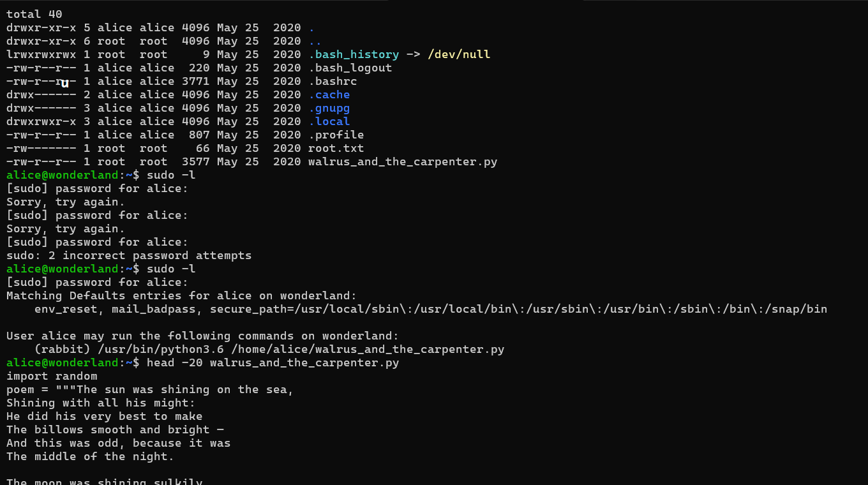Click 'Matching Defaults entries for alice' line
This screenshot has height=485, width=868.
pos(182,295)
